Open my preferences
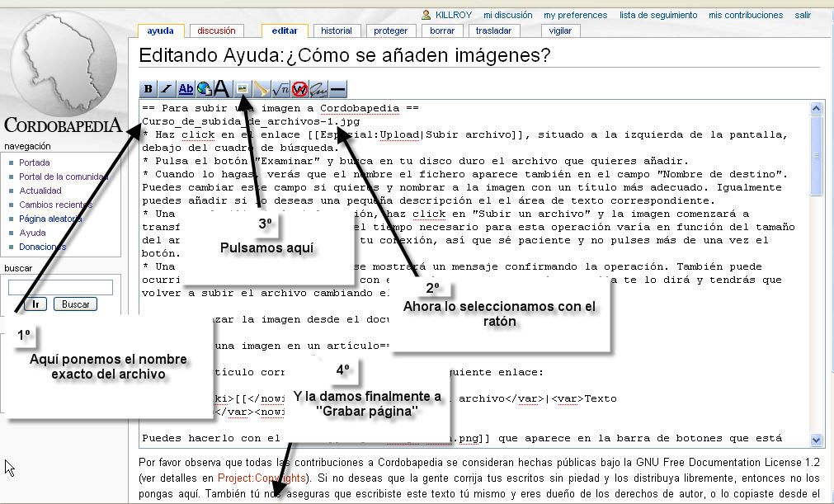Image resolution: width=834 pixels, height=504 pixels. tap(576, 15)
